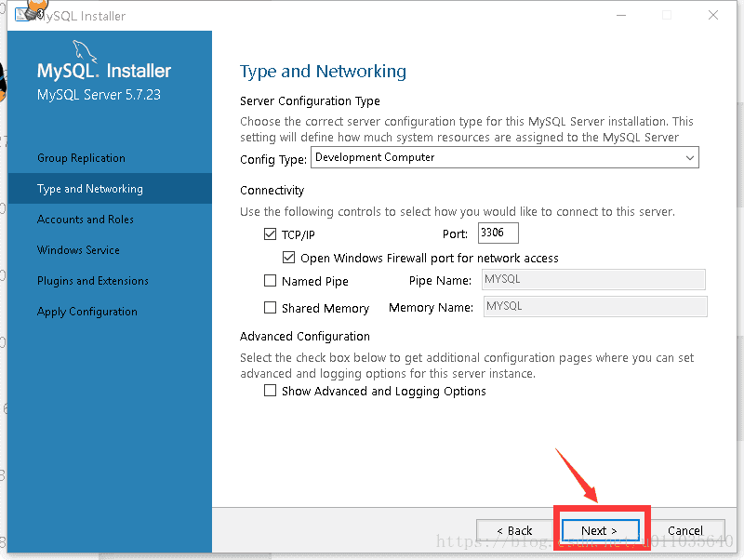The image size is (744, 560).
Task: Click the Next button
Action: [600, 530]
